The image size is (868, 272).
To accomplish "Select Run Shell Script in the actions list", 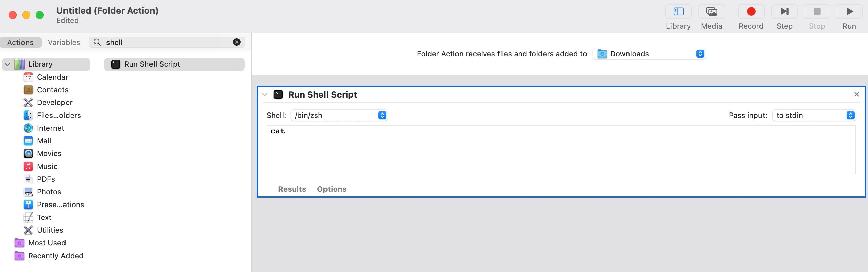I will [152, 64].
